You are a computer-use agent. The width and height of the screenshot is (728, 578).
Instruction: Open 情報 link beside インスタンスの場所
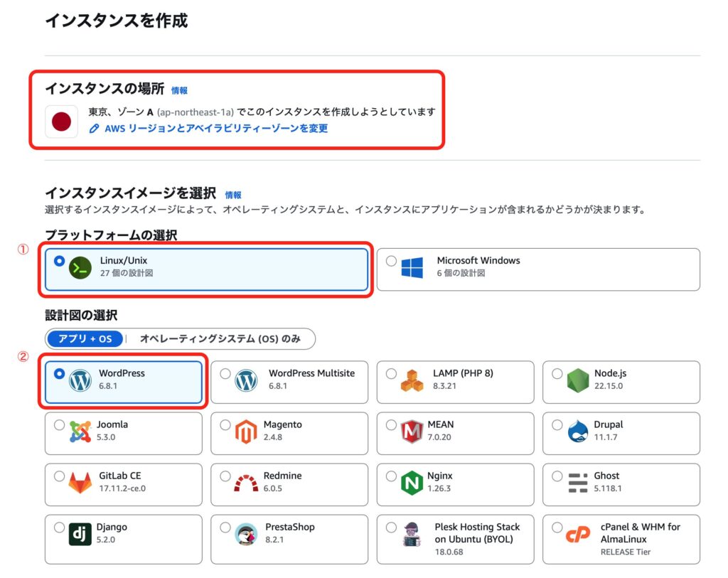click(x=179, y=90)
